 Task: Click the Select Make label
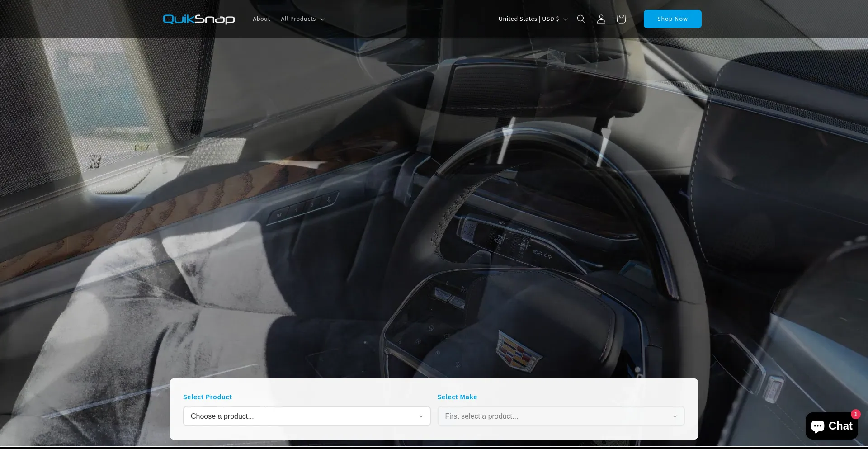click(457, 397)
